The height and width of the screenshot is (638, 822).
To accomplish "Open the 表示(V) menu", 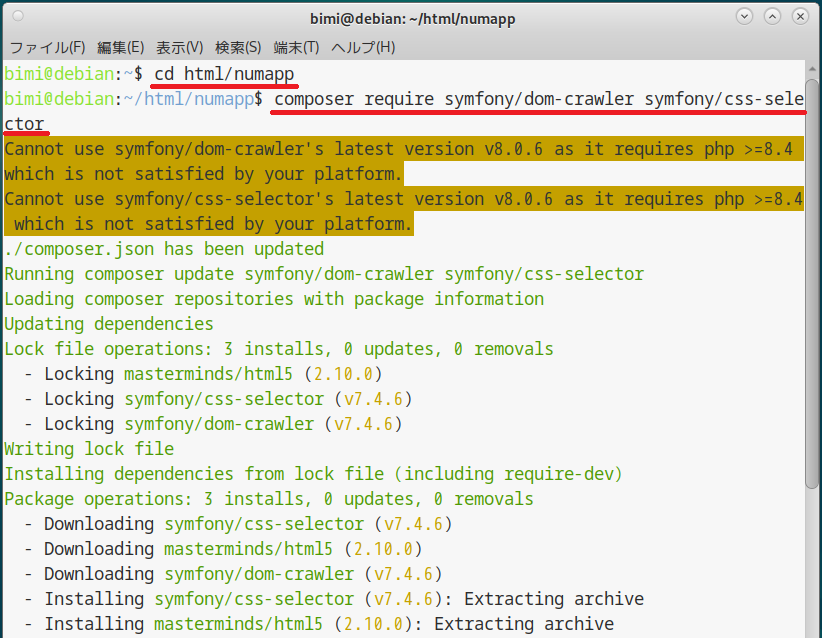I will (179, 47).
